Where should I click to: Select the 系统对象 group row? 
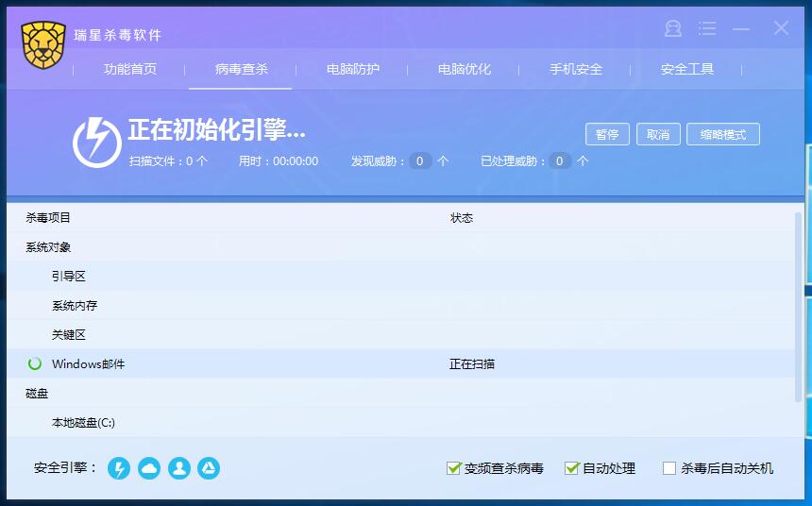tap(400, 247)
